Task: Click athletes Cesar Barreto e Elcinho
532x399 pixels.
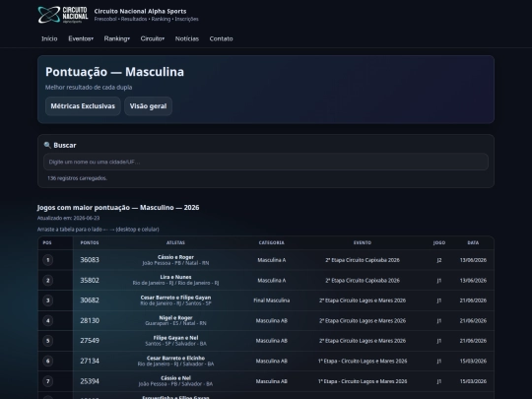Action: click(x=175, y=359)
